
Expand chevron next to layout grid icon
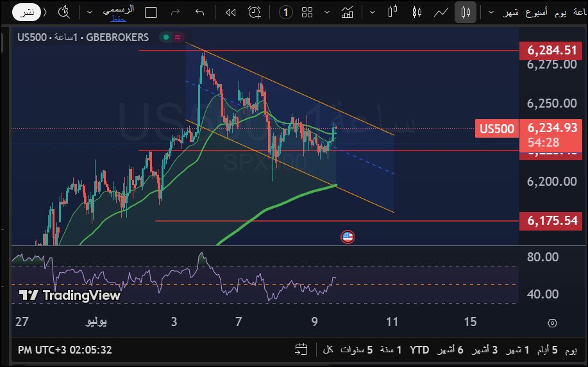tap(326, 12)
